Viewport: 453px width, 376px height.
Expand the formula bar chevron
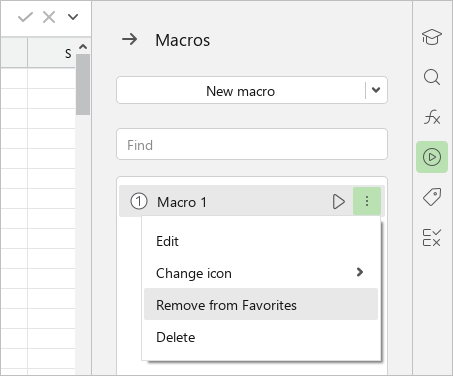[73, 16]
